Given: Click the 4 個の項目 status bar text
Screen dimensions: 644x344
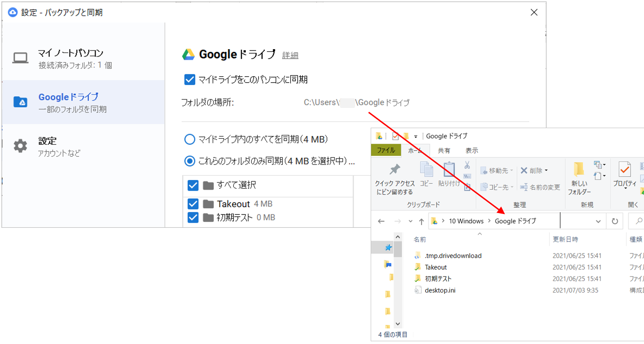Looking at the screenshot, I should (393, 334).
